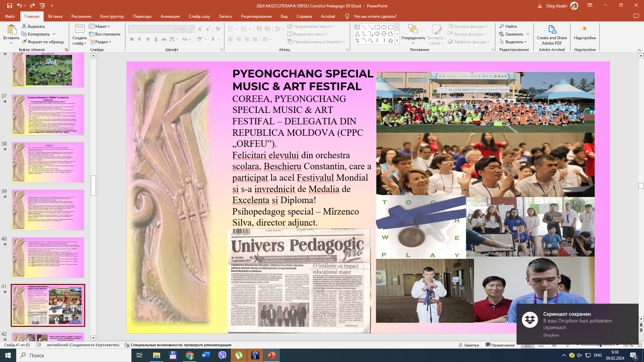The image size is (644, 362).
Task: Go to the Слайд-шоу tab
Action: (x=199, y=16)
